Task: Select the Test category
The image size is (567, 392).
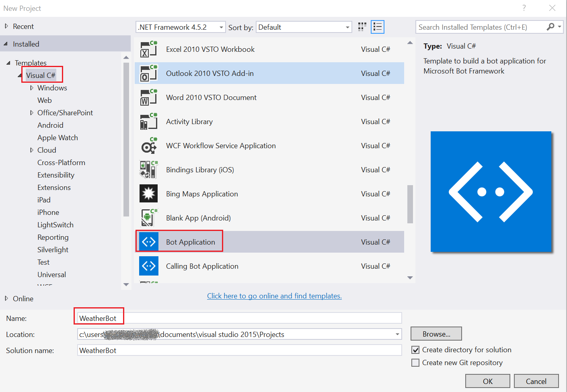Action: click(x=43, y=262)
